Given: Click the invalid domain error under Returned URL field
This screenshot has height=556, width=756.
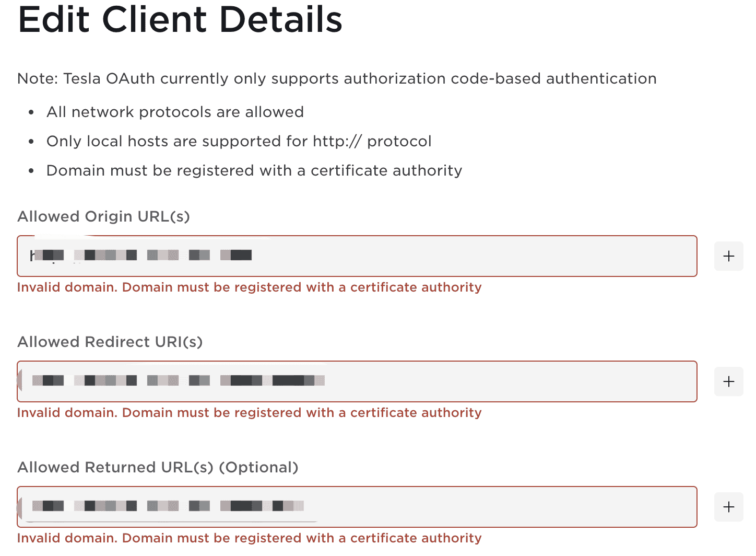Looking at the screenshot, I should coord(249,538).
